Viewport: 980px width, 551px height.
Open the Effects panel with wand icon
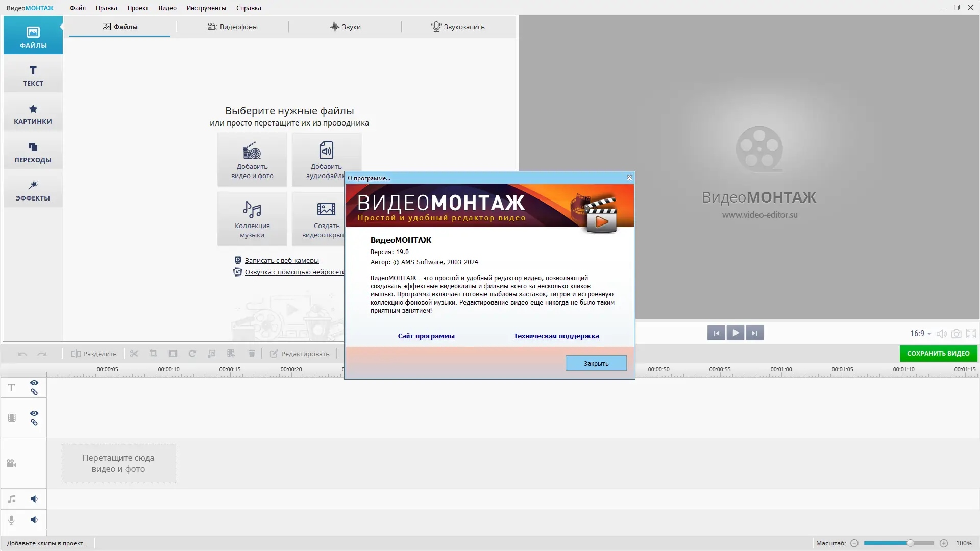click(x=33, y=190)
